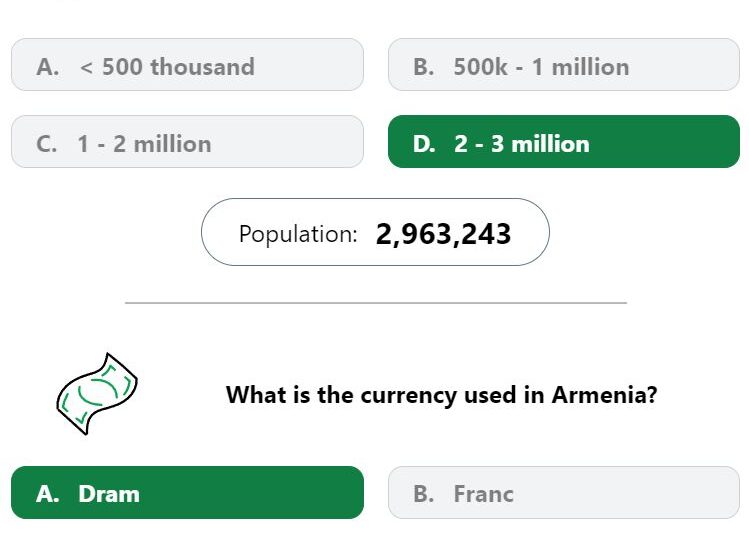Click the text '1 - 2 million'

click(144, 144)
